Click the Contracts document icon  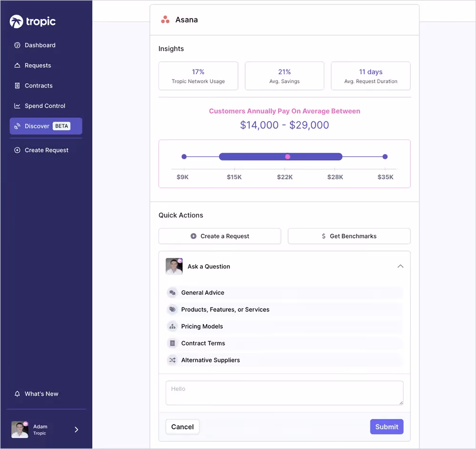pos(17,86)
